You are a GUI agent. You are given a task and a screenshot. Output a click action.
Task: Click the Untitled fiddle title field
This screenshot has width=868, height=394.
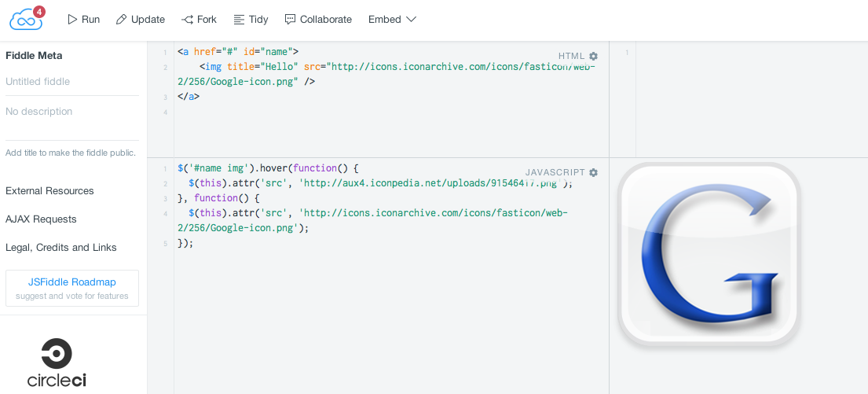coord(72,82)
